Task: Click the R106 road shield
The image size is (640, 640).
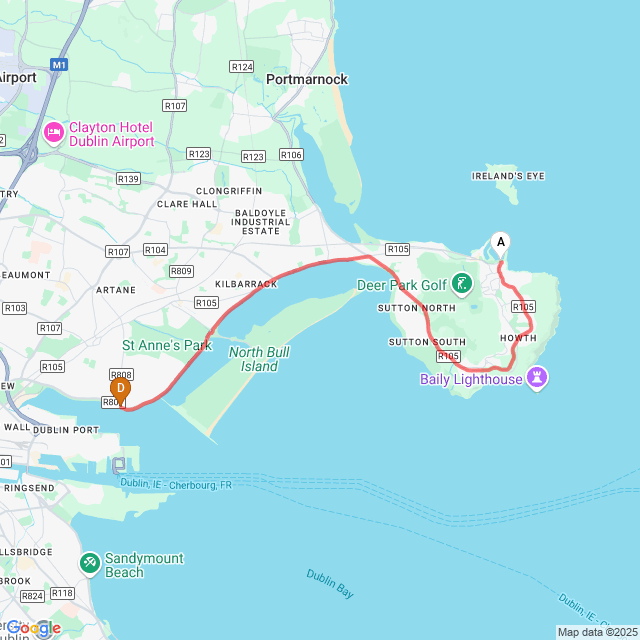Action: 291,155
